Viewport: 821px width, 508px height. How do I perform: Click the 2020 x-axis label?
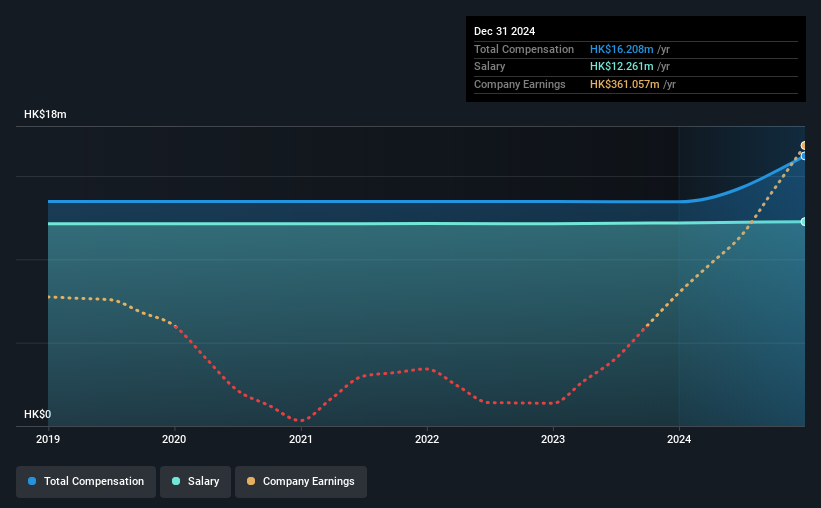[x=174, y=439]
